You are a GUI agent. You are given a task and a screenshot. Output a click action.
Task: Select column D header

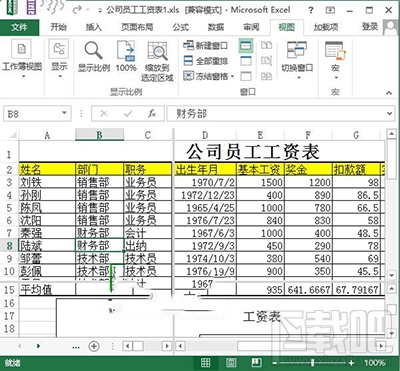pyautogui.click(x=205, y=135)
